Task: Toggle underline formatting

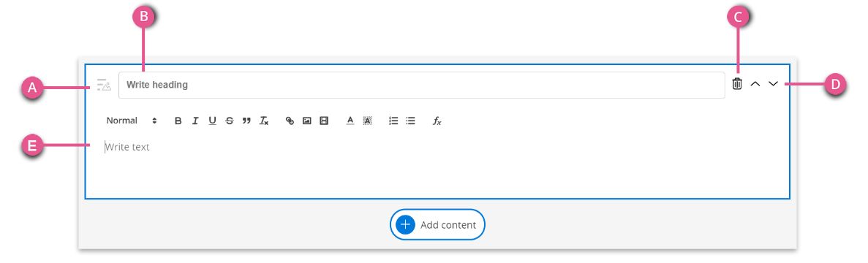Action: point(213,121)
